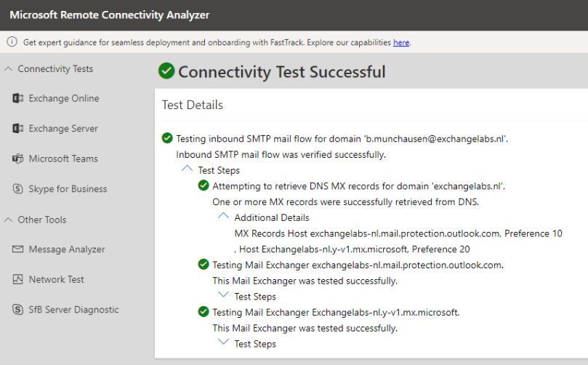Click the Network Test icon

17,279
